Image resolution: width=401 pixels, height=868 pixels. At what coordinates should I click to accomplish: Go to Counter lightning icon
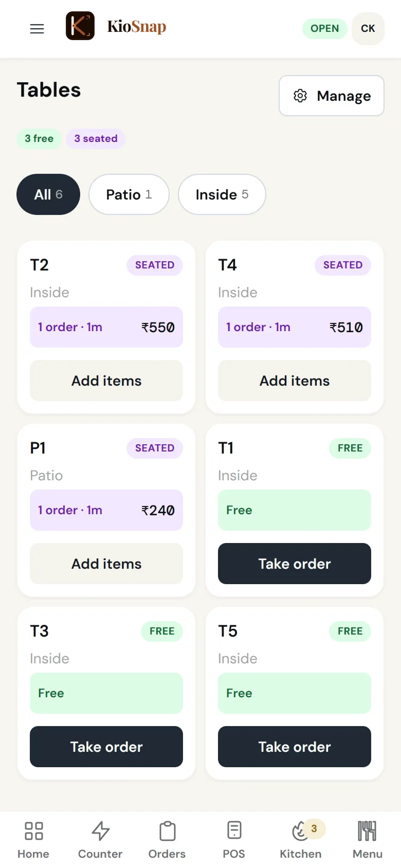[100, 830]
